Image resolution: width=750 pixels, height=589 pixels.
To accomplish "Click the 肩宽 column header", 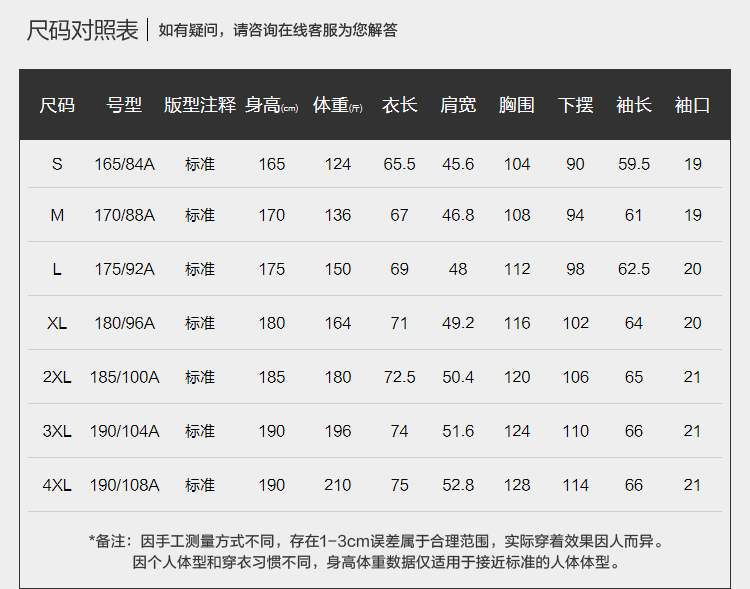I will pos(458,105).
